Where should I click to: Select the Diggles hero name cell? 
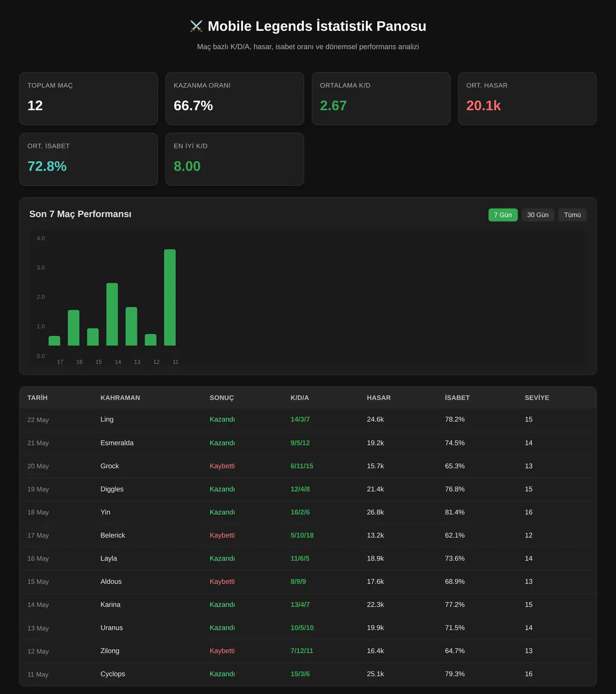(112, 489)
